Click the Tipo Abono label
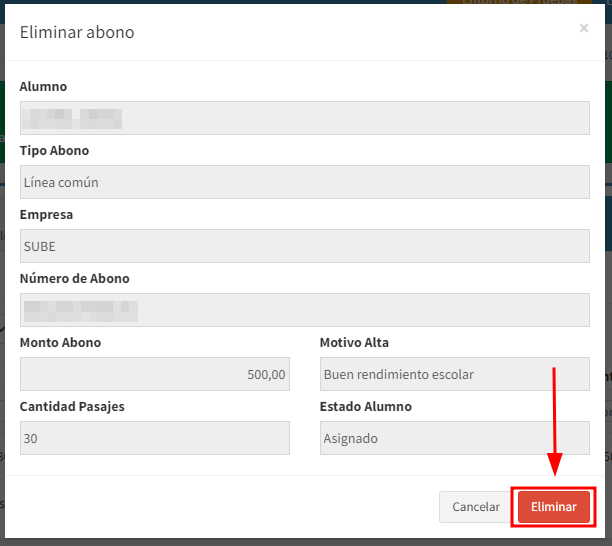The width and height of the screenshot is (612, 546). click(54, 150)
